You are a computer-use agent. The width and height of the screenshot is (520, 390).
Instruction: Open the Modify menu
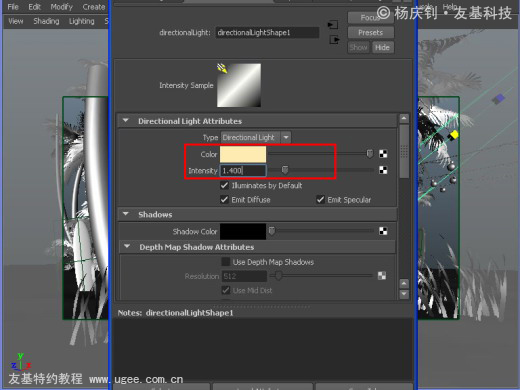point(61,7)
